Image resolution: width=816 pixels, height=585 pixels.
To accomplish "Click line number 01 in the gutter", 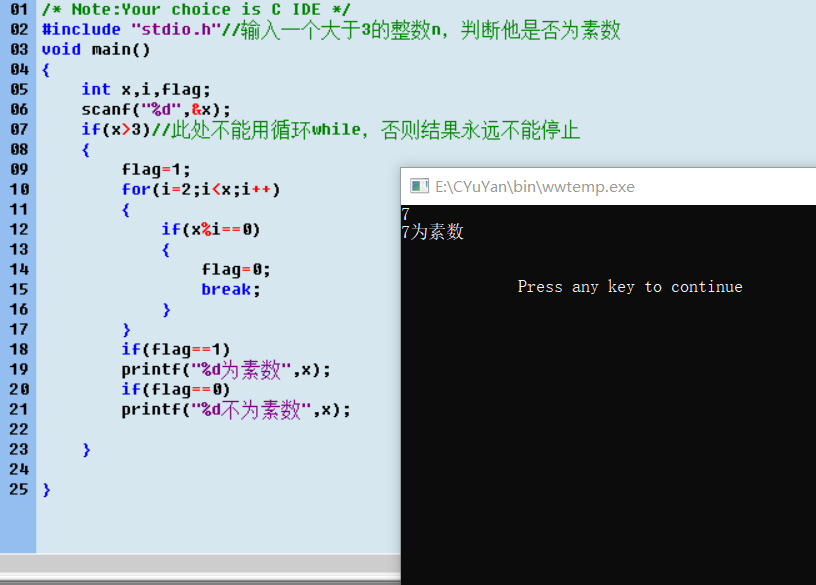I will pyautogui.click(x=19, y=9).
